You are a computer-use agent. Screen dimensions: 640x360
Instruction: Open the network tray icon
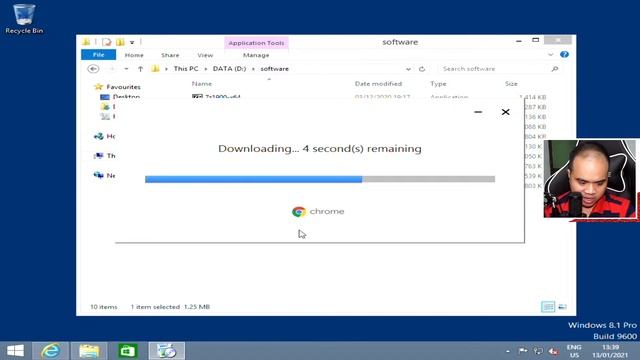point(538,351)
